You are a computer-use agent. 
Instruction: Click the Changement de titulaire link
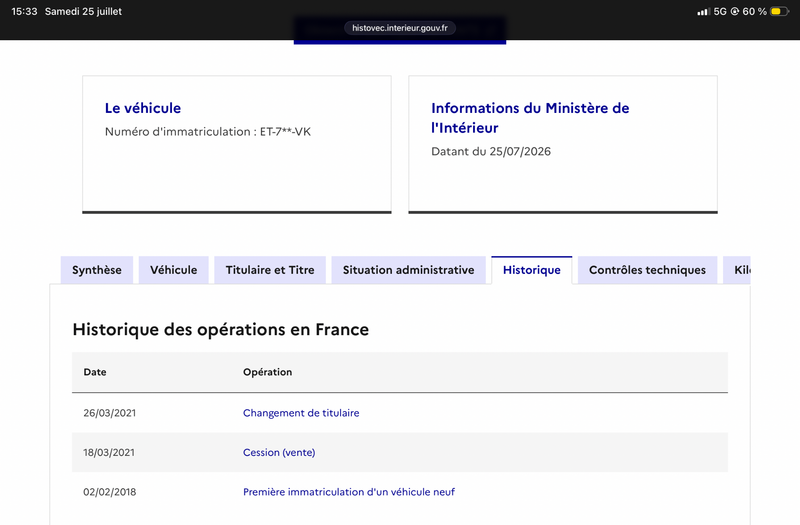tap(301, 413)
